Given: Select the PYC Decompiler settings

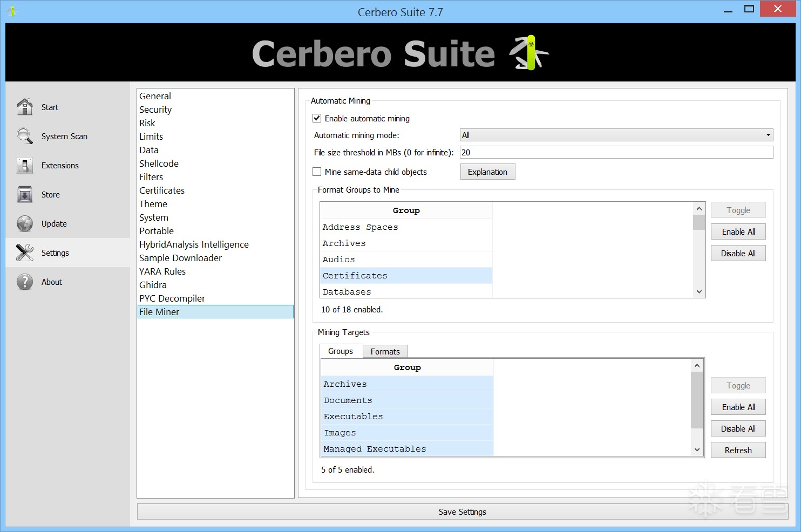Looking at the screenshot, I should (x=215, y=298).
